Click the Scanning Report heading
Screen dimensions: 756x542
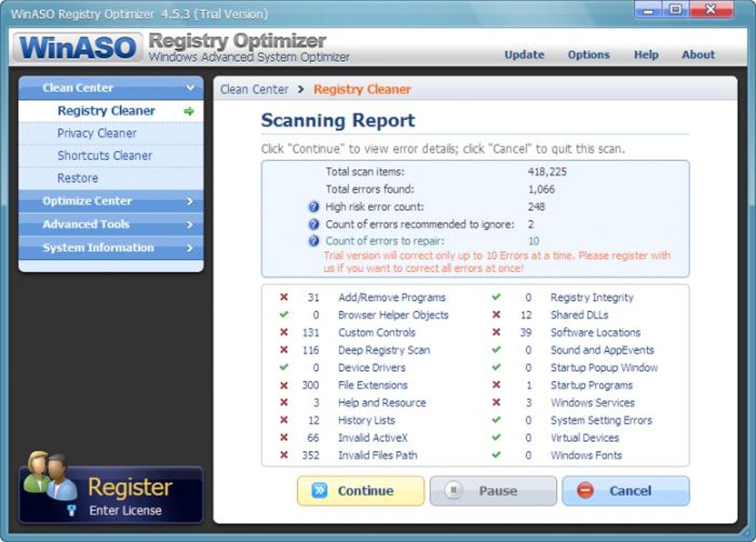tap(337, 120)
